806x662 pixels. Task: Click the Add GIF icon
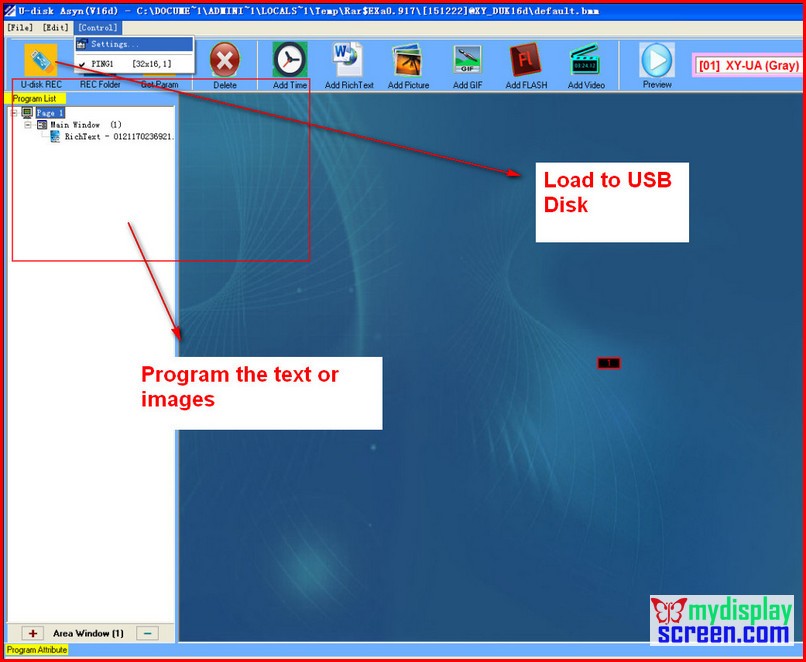[x=467, y=61]
